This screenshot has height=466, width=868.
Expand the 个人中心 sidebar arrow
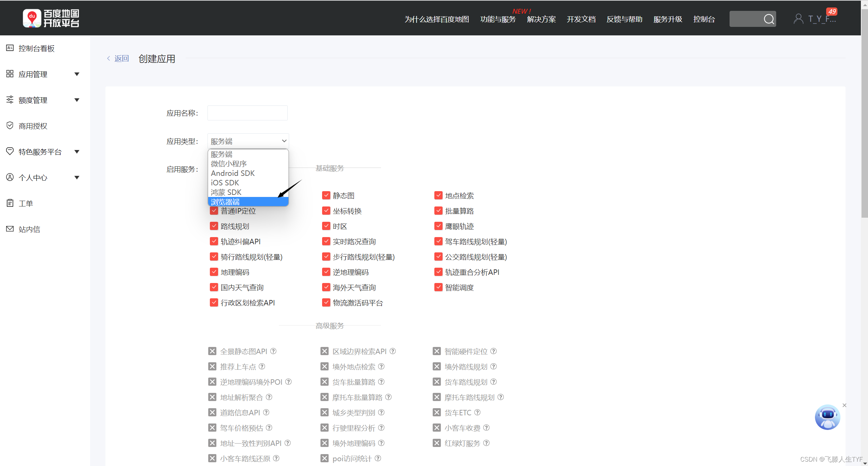[77, 178]
